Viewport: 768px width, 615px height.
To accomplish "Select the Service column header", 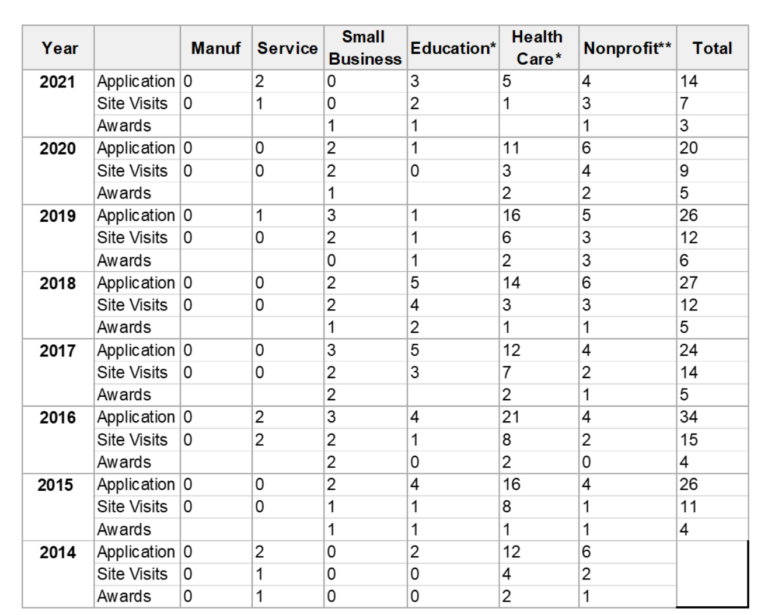I will (288, 48).
